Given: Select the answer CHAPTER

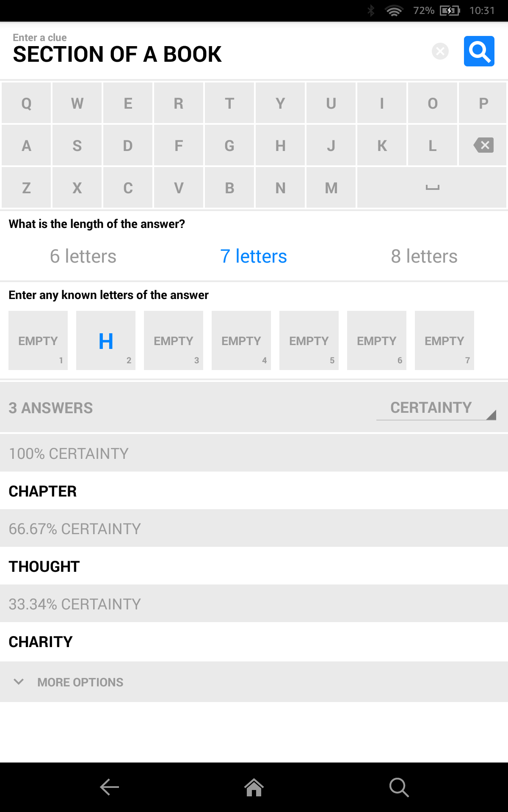Looking at the screenshot, I should [43, 491].
